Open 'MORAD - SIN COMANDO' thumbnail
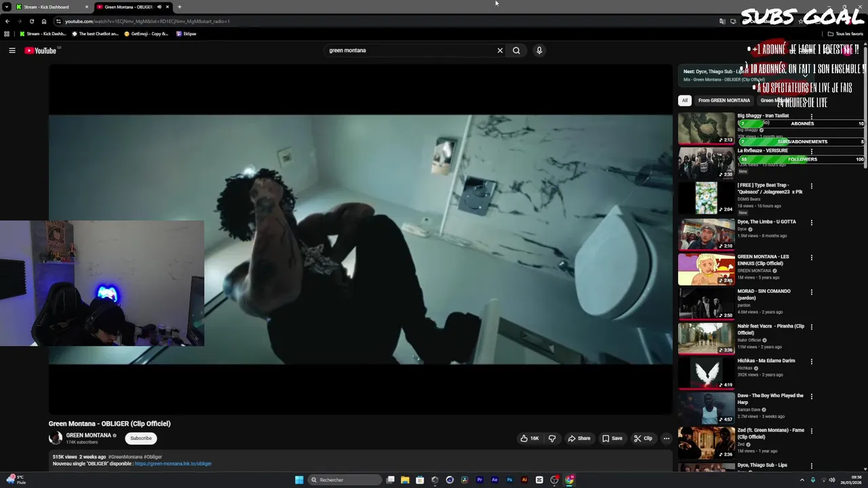The image size is (868, 488). [x=706, y=304]
